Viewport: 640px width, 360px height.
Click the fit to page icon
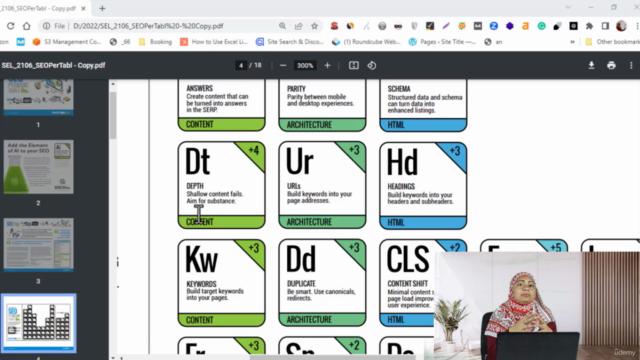pos(353,65)
